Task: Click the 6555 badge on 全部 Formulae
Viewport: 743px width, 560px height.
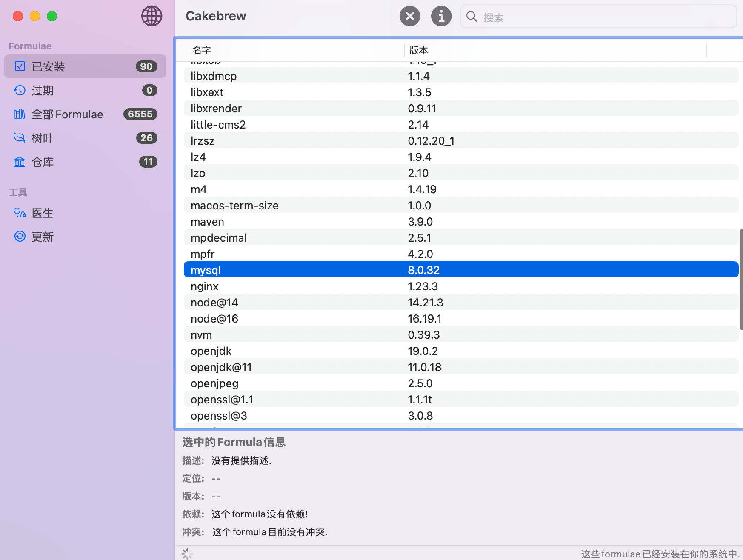Action: 140,114
